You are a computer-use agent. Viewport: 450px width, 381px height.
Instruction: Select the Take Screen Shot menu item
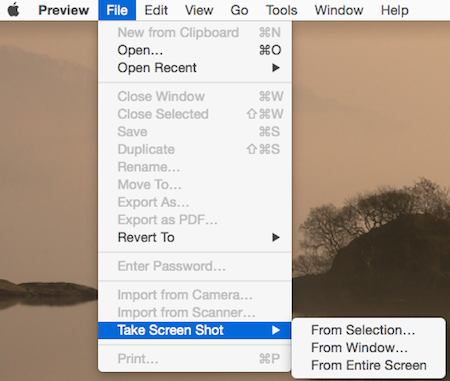click(195, 330)
